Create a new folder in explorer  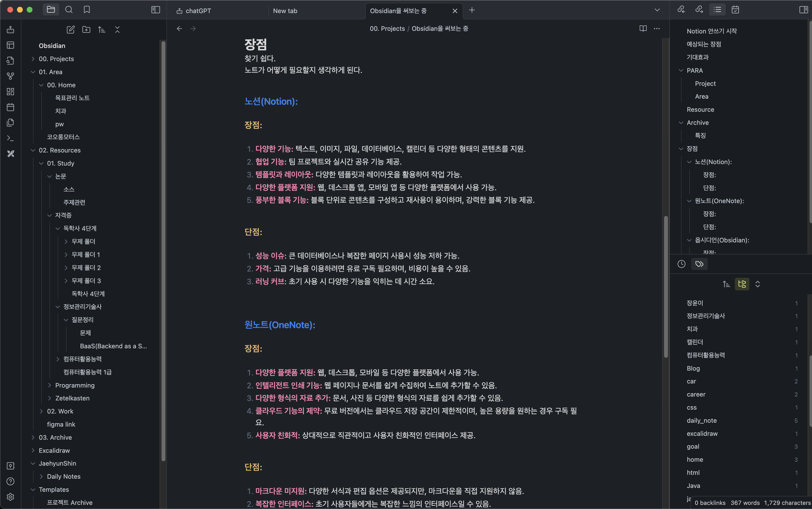pos(86,30)
